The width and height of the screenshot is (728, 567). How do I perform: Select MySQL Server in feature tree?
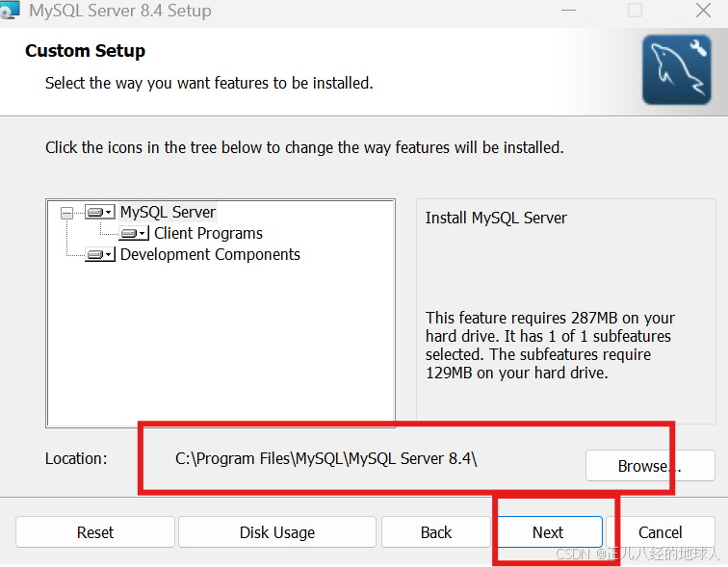[168, 212]
